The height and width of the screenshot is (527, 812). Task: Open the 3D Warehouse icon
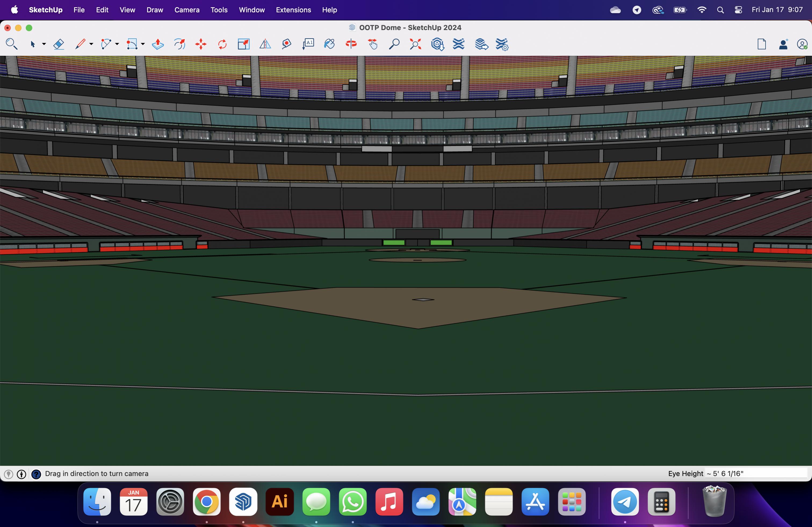tap(437, 44)
